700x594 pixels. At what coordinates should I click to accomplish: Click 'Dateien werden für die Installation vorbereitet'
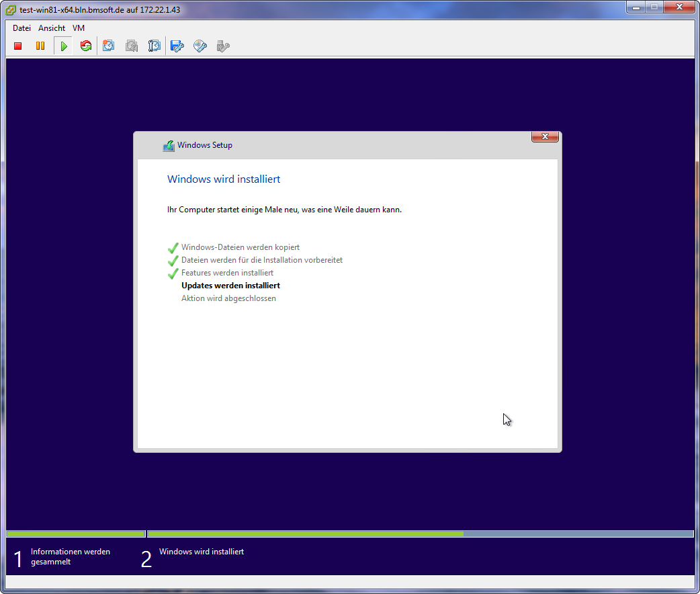261,260
